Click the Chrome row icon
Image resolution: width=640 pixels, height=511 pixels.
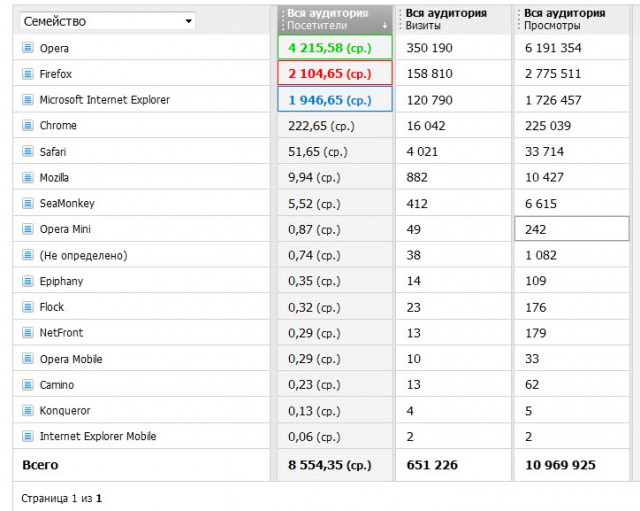pyautogui.click(x=27, y=125)
